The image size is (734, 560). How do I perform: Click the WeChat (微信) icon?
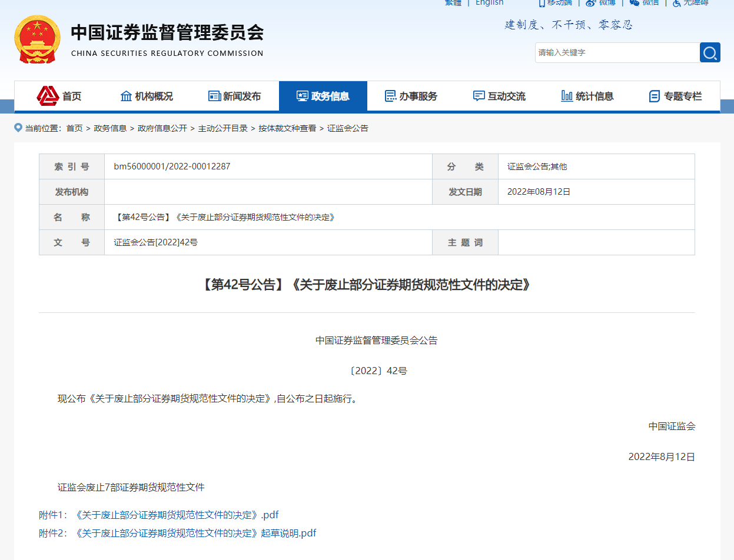[x=633, y=3]
